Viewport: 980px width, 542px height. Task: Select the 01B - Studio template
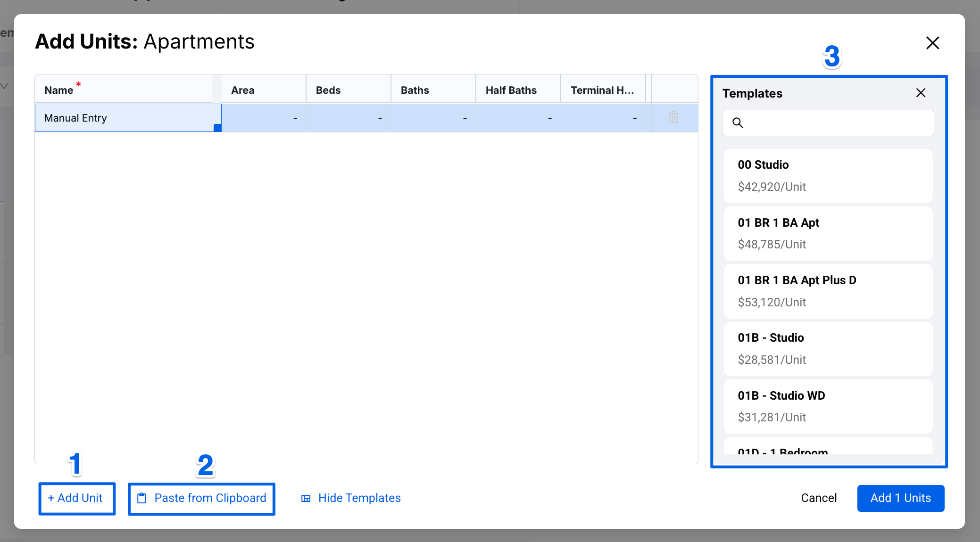tap(828, 349)
